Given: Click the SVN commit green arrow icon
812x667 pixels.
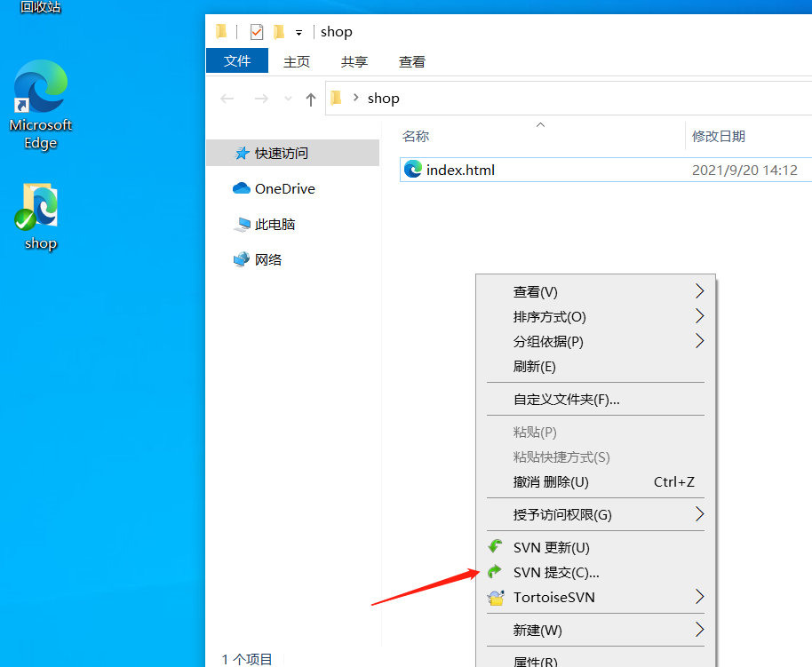Looking at the screenshot, I should (x=495, y=571).
